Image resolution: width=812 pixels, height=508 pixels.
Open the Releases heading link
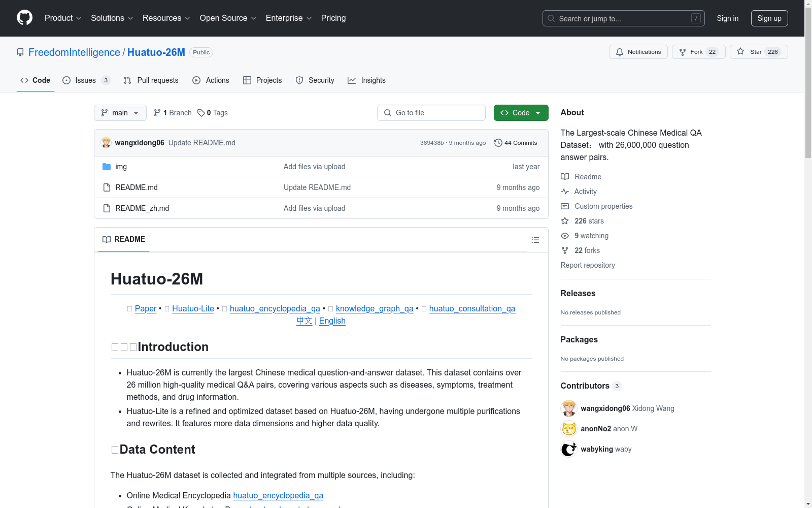[x=578, y=293]
